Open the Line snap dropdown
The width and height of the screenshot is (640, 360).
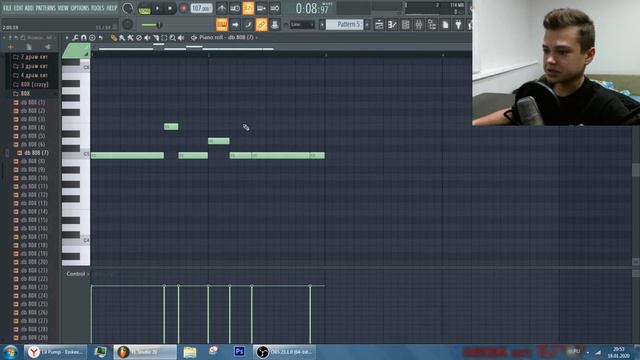tap(302, 25)
